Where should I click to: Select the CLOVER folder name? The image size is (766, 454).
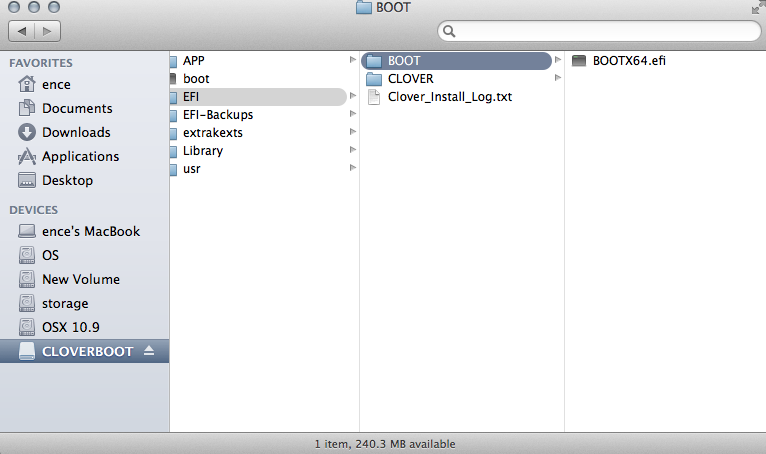click(410, 79)
